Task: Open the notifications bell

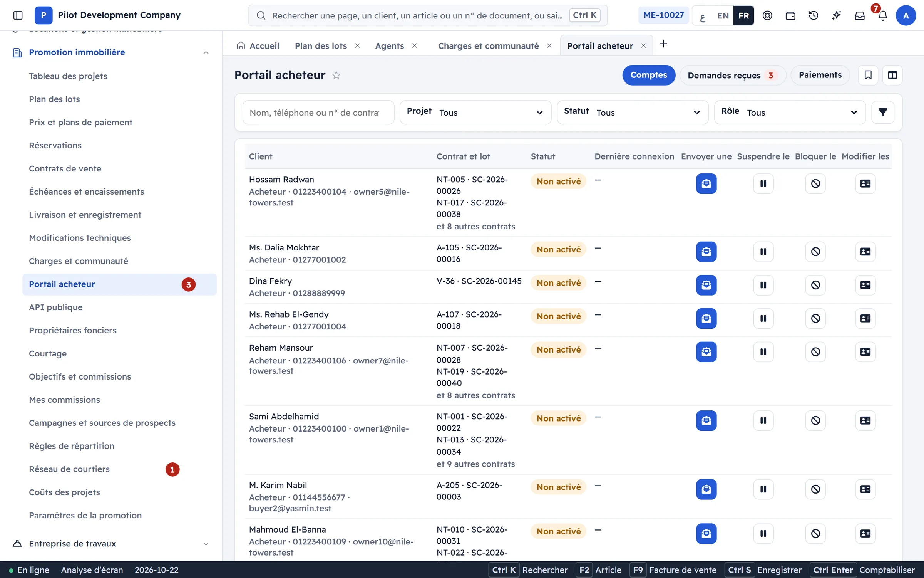Action: coord(883,15)
